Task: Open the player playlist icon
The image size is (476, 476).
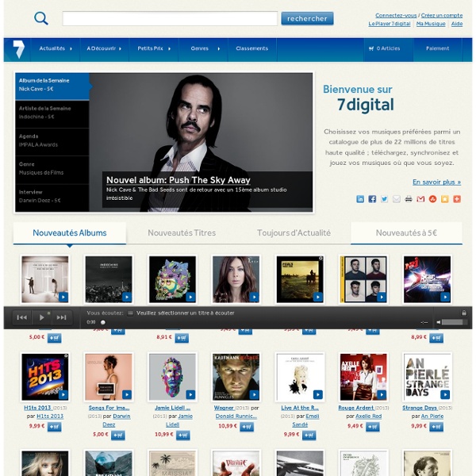Action: pyautogui.click(x=130, y=313)
